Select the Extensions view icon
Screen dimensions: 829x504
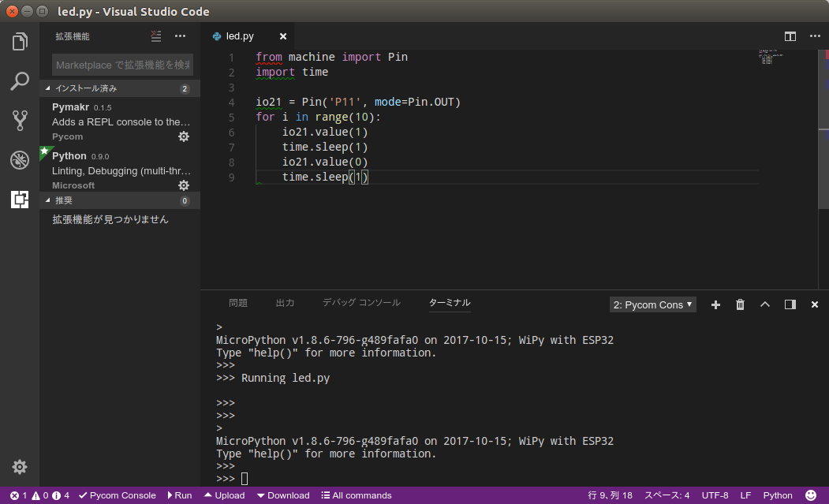(20, 200)
